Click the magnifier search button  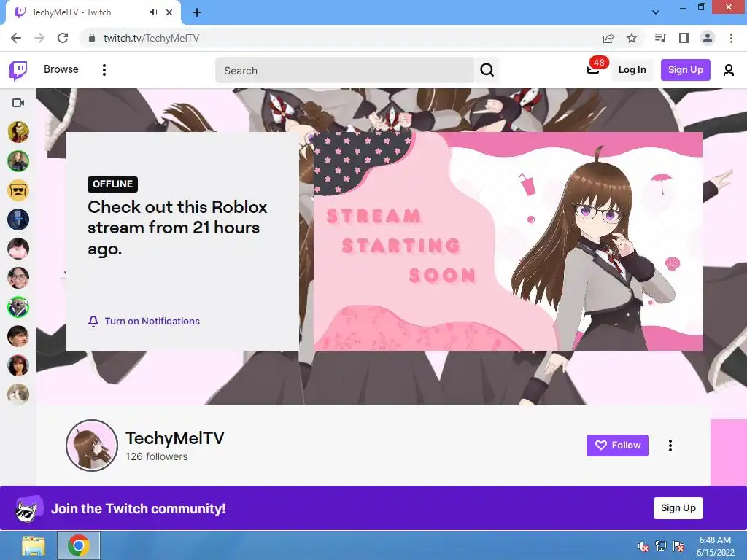487,71
